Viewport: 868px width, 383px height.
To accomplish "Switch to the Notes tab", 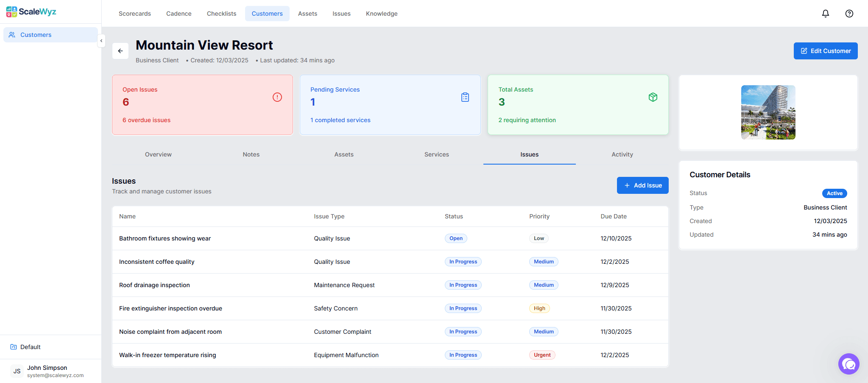I will 251,154.
